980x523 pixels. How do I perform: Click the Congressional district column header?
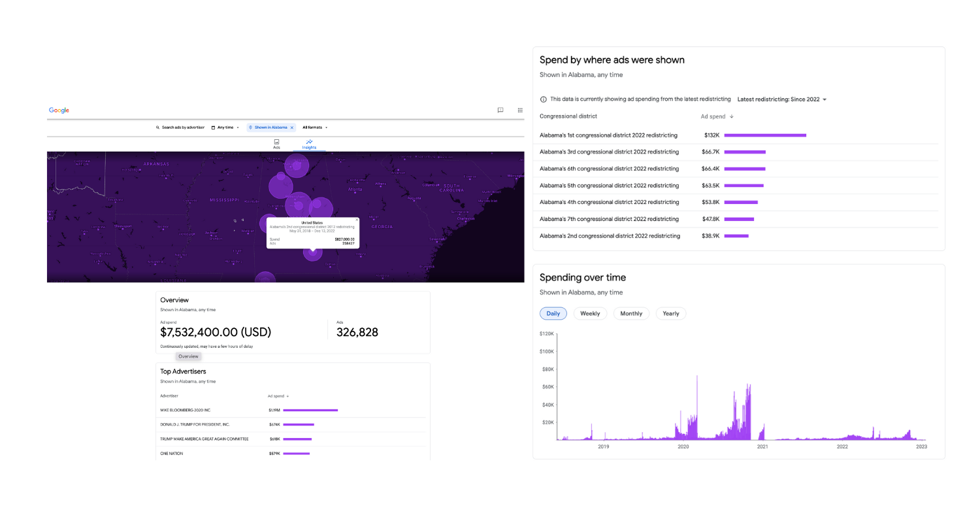(568, 116)
